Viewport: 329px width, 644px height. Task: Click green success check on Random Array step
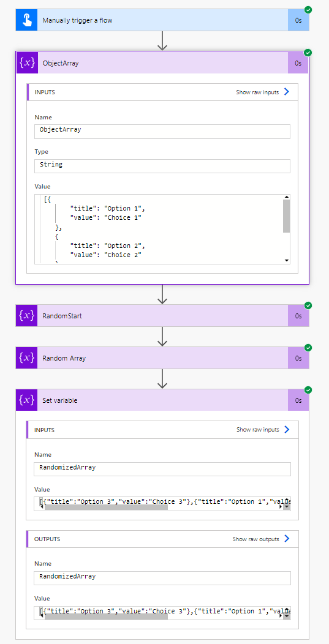point(308,348)
